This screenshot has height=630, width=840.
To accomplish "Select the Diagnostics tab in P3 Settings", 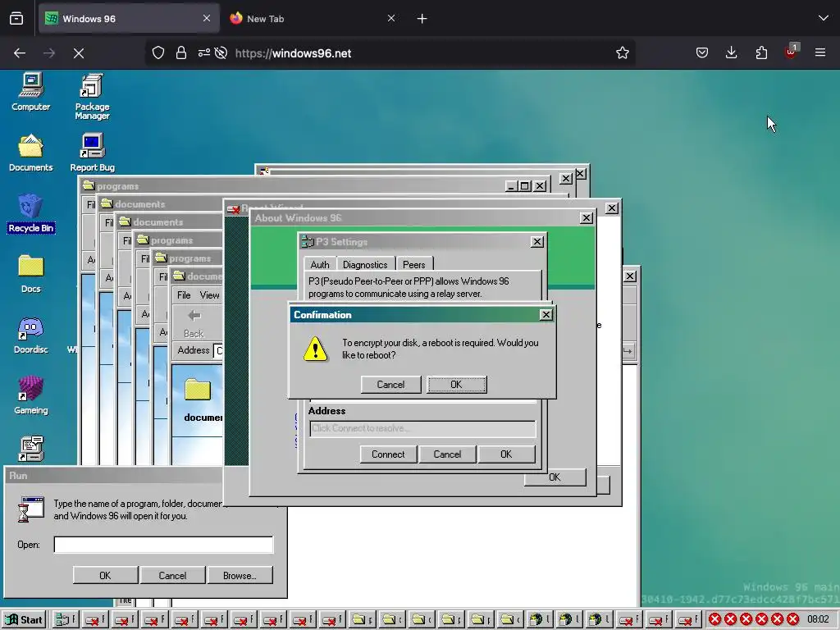I will click(x=365, y=265).
